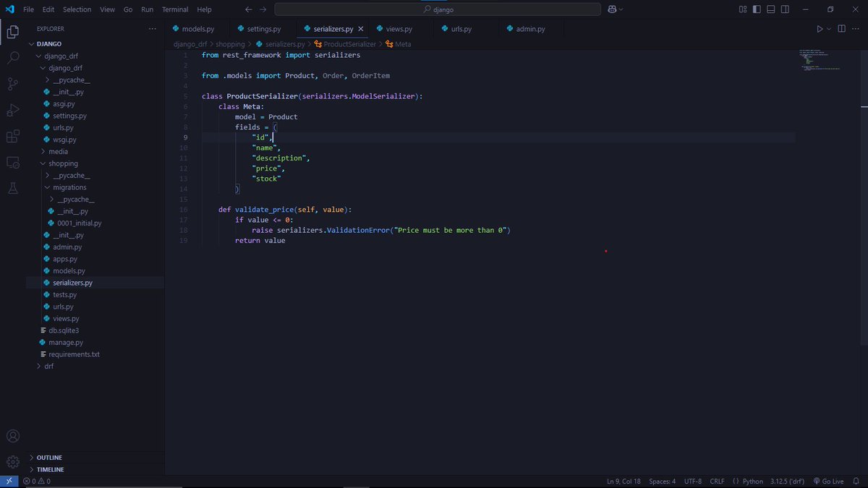Open the Extensions view
This screenshot has width=868, height=488.
click(x=12, y=136)
